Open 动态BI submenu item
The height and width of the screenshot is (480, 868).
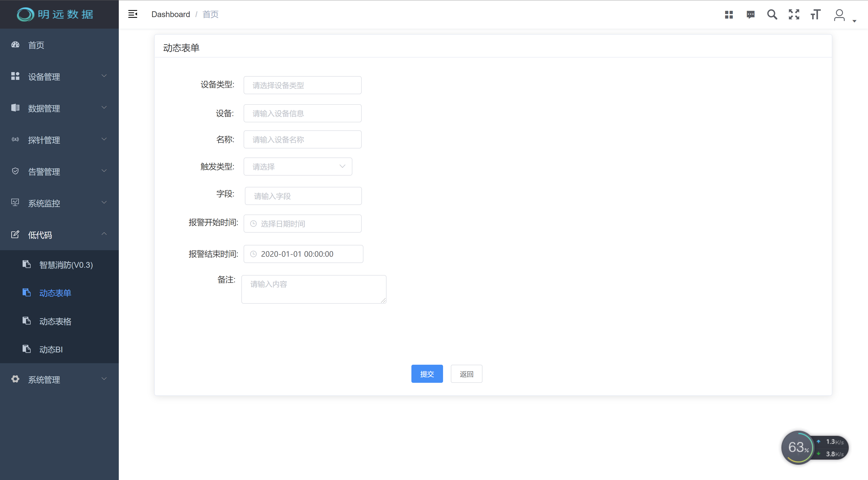click(x=59, y=349)
